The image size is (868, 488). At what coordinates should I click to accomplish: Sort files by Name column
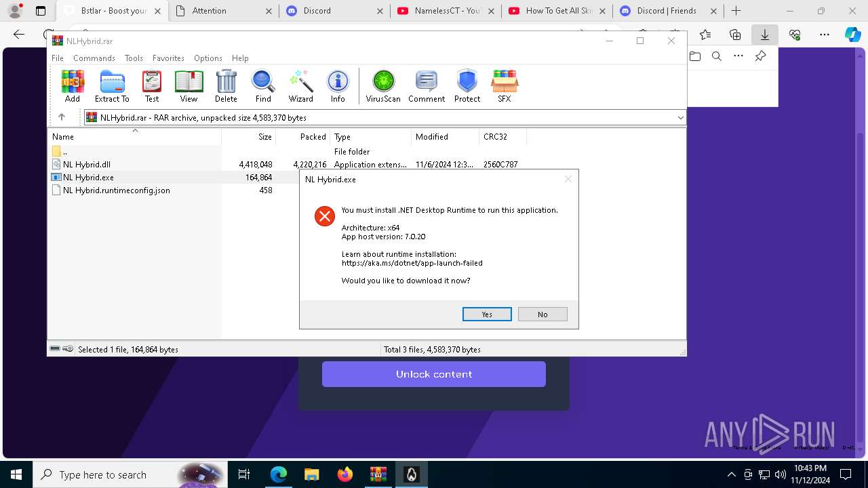134,136
